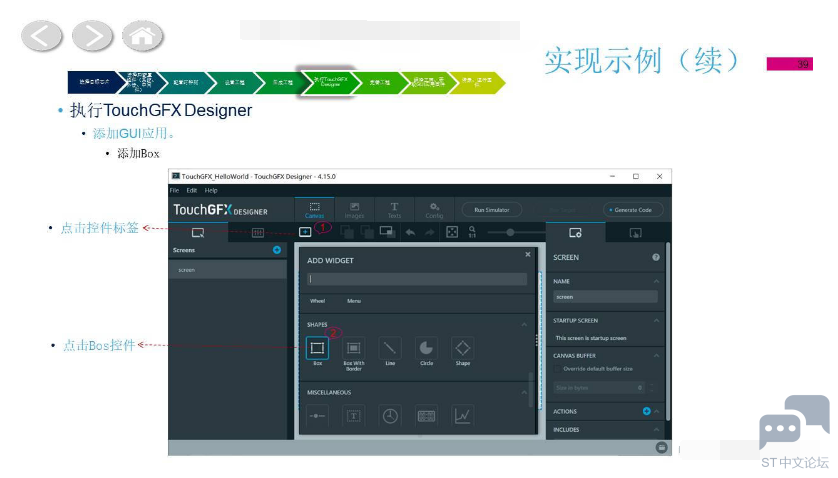Click the bottom-right status bar icon

(661, 448)
